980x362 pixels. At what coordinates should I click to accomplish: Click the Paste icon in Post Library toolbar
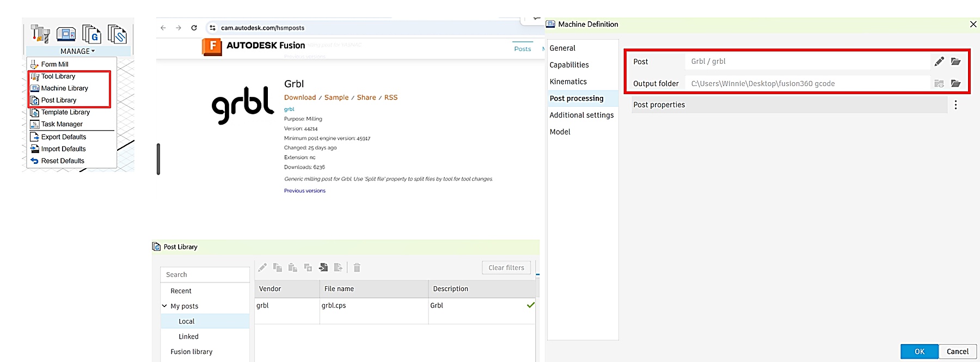coord(293,267)
